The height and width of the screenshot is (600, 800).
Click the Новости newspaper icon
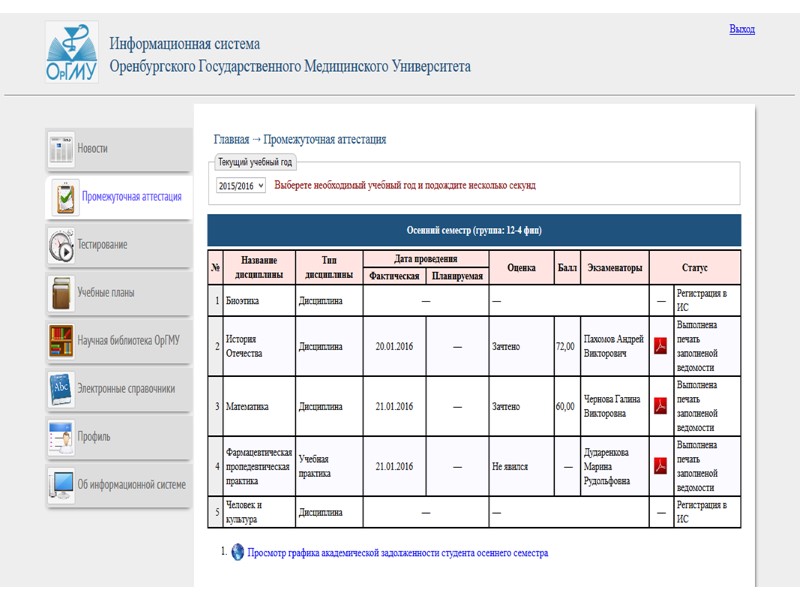61,149
